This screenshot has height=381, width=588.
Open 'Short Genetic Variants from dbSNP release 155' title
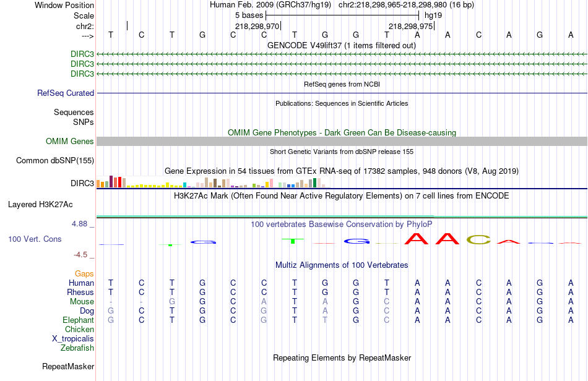pyautogui.click(x=342, y=152)
